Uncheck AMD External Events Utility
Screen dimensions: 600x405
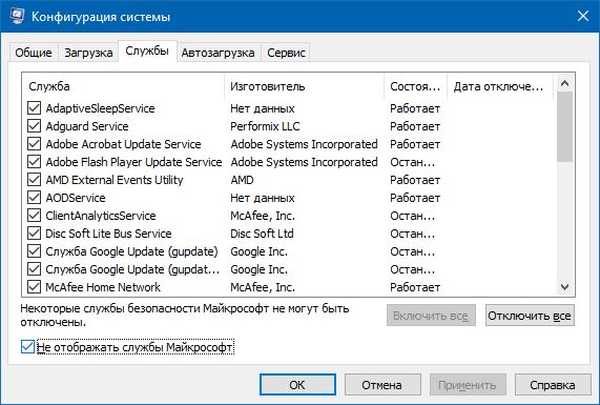34,180
